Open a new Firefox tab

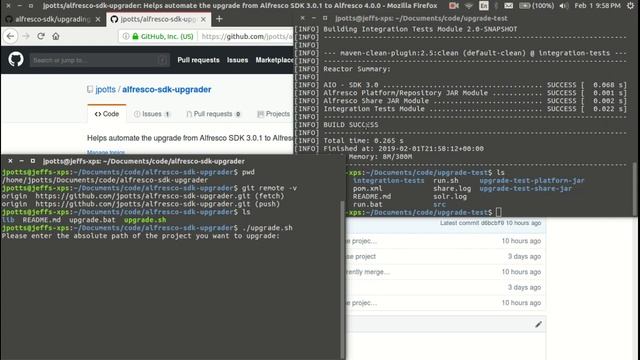tap(219, 19)
